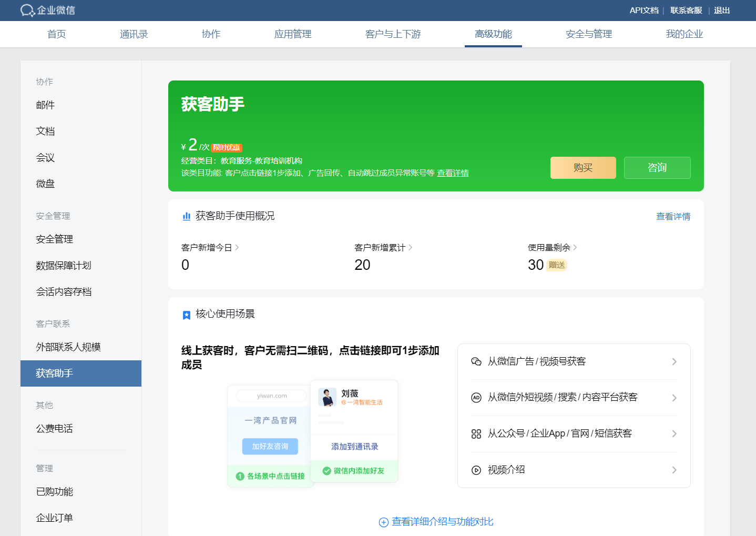Click 查看详细介绍与功能对比 link
756x536 pixels.
click(x=443, y=522)
